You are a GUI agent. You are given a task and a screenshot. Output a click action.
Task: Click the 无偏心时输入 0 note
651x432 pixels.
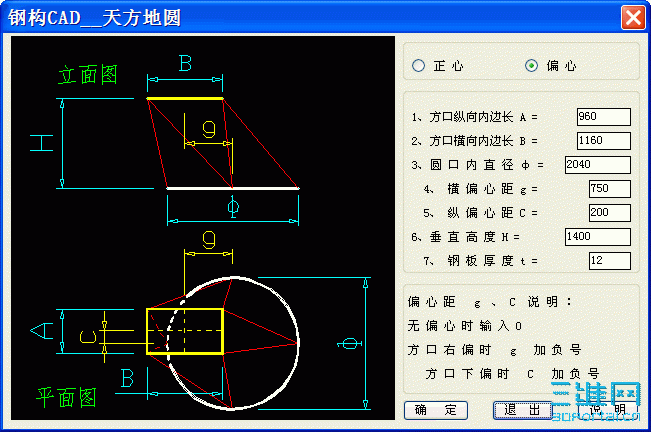click(464, 326)
